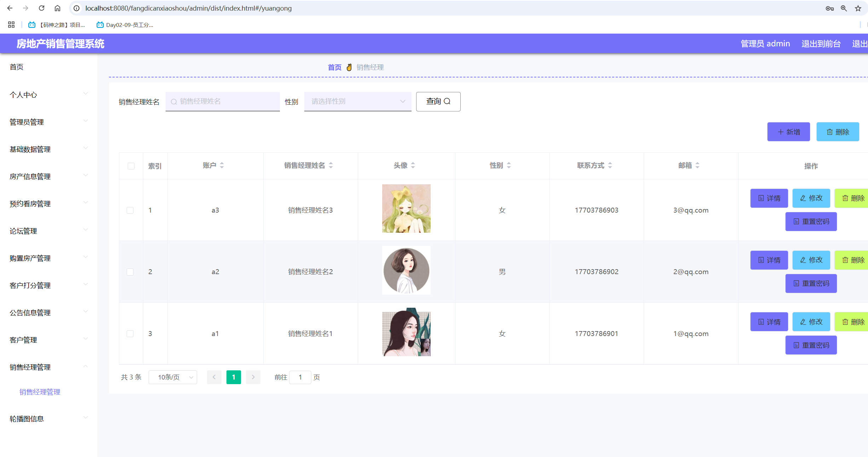Open the 请选择性别 gender dropdown
Image resolution: width=868 pixels, height=457 pixels.
(357, 101)
